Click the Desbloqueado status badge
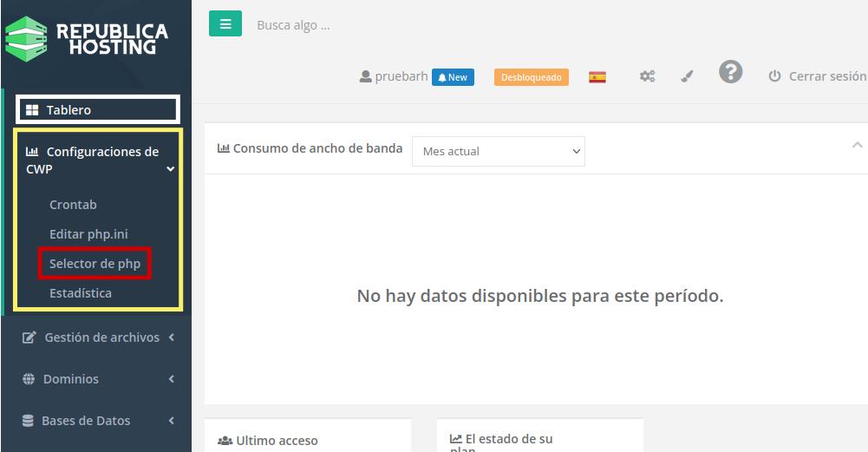 pyautogui.click(x=532, y=77)
